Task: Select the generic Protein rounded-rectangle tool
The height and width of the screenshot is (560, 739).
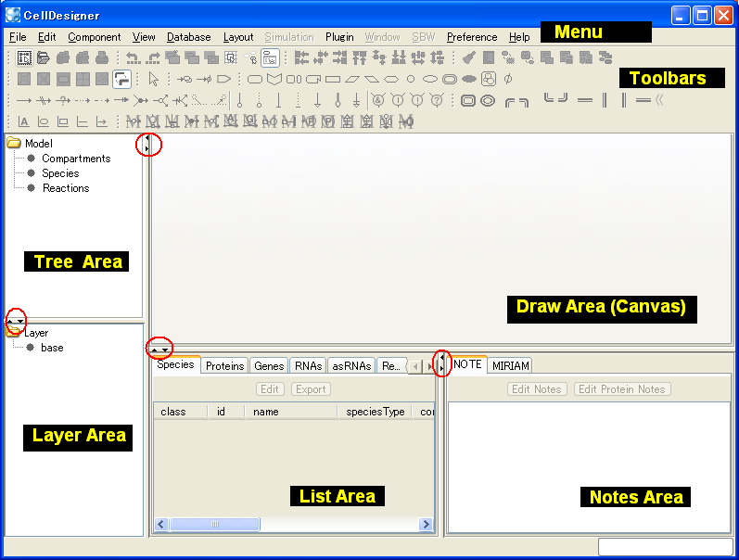Action: tap(254, 79)
